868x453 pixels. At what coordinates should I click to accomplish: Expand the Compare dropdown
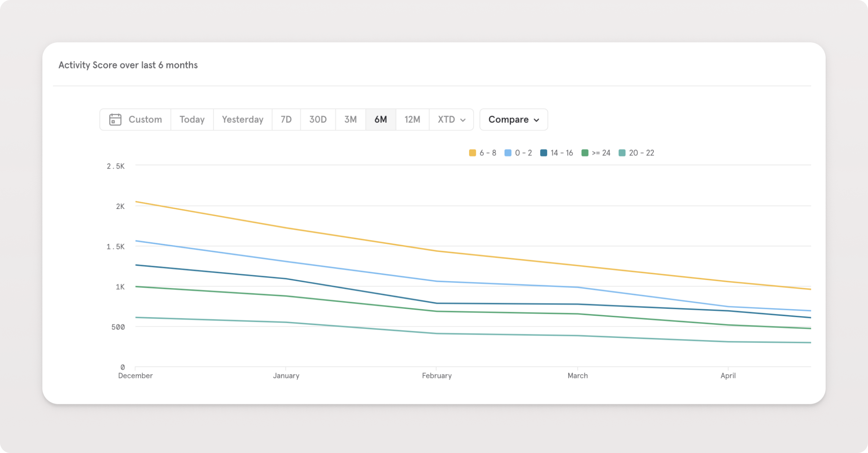[x=513, y=120]
